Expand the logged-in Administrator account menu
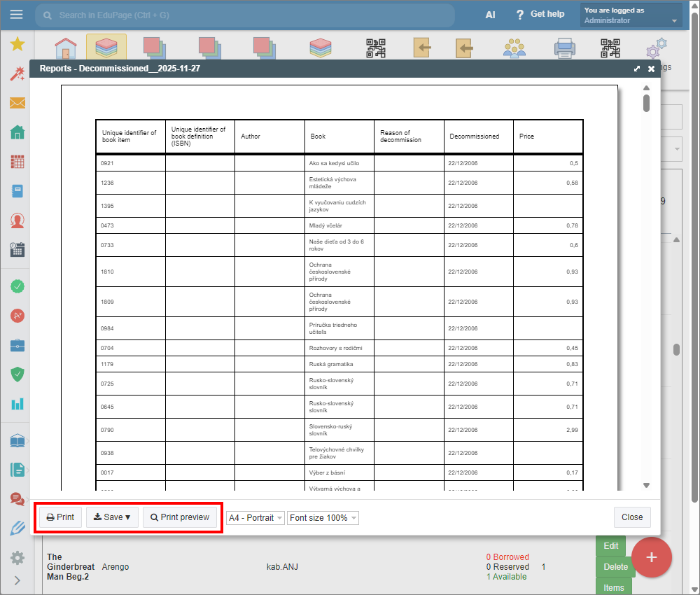Viewport: 700px width, 595px height. point(631,15)
